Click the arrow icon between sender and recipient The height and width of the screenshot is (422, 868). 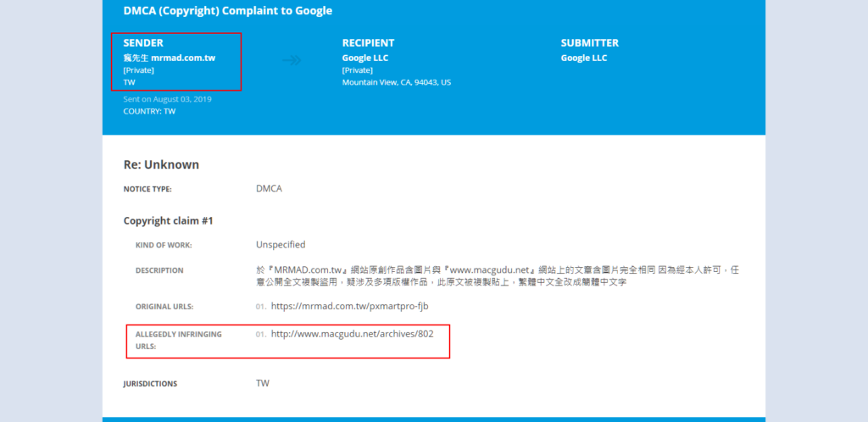tap(292, 60)
